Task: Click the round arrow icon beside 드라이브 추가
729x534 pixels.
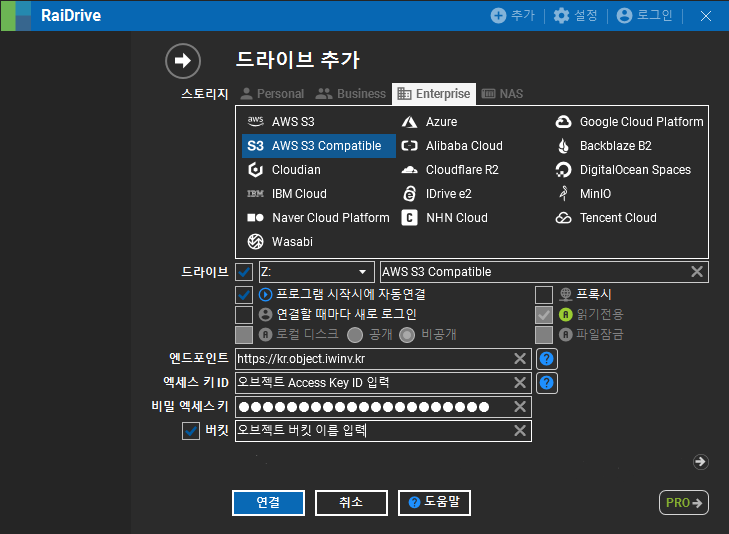Action: (x=183, y=60)
